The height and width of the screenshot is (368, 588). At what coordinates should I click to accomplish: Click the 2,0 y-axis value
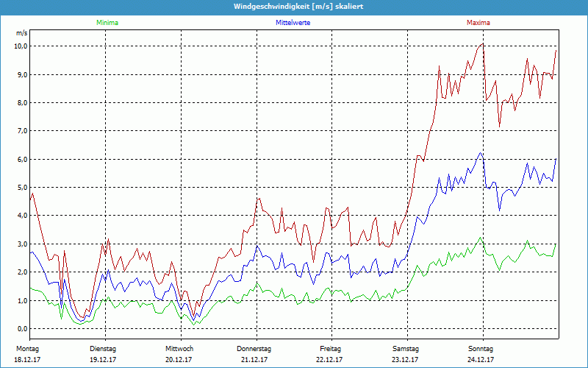[x=21, y=272]
